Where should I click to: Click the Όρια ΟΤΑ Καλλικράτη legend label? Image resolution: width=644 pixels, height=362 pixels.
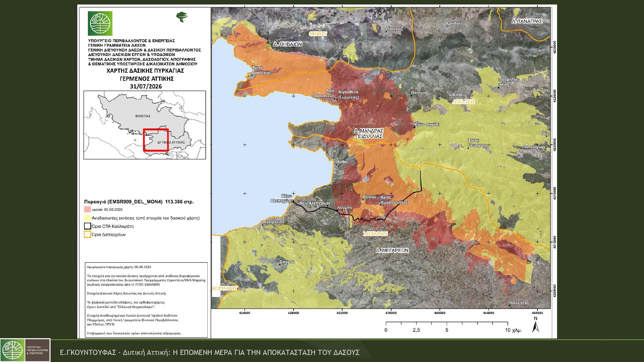(112, 226)
